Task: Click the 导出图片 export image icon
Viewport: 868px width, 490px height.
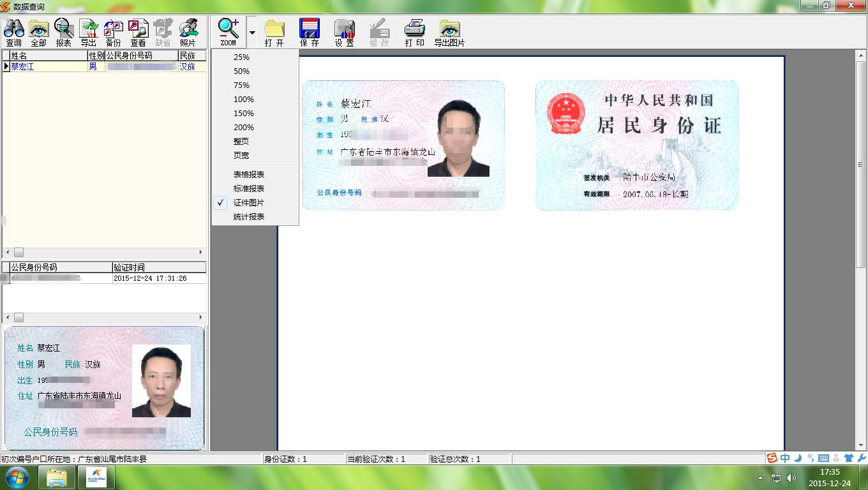Action: [449, 32]
